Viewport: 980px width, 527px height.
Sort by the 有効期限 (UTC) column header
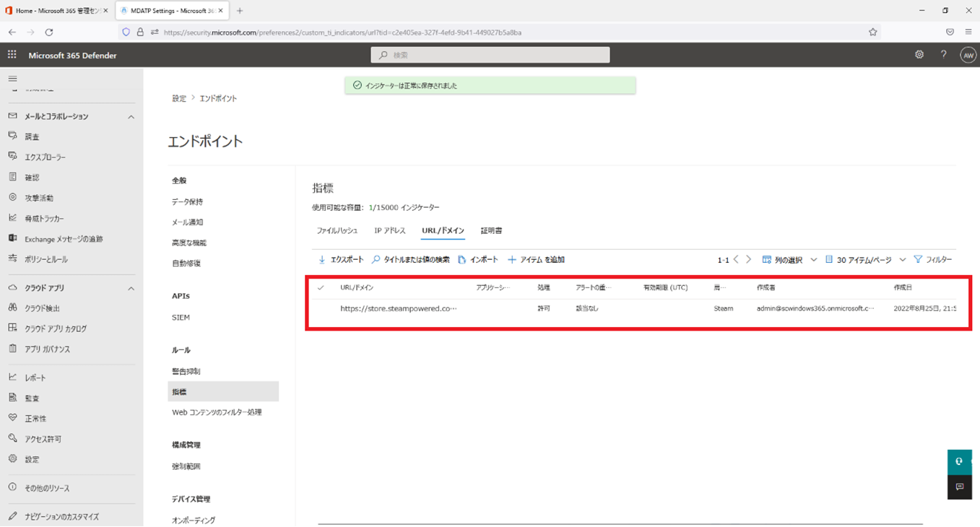click(x=666, y=287)
